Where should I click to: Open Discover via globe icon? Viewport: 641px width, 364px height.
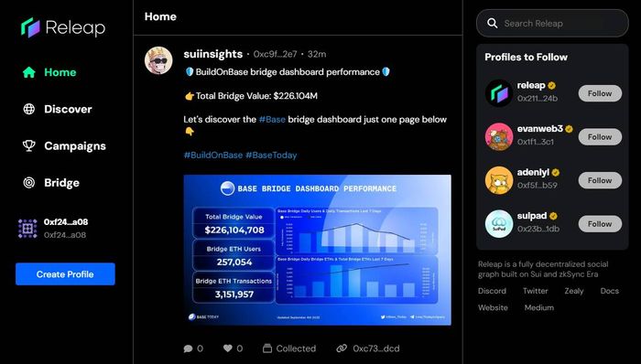29,109
